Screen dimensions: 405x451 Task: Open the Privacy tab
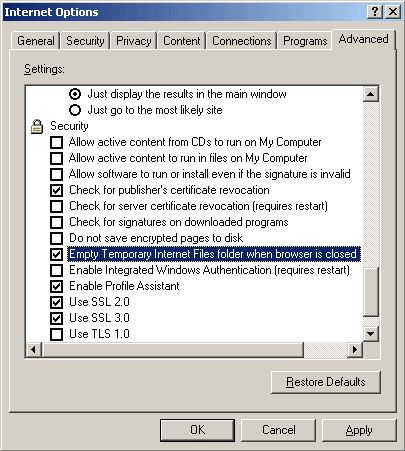pos(134,41)
